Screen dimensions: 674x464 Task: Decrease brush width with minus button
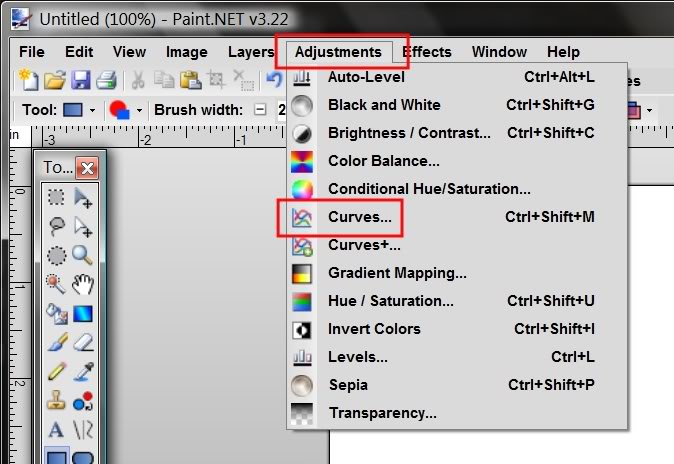(x=260, y=110)
